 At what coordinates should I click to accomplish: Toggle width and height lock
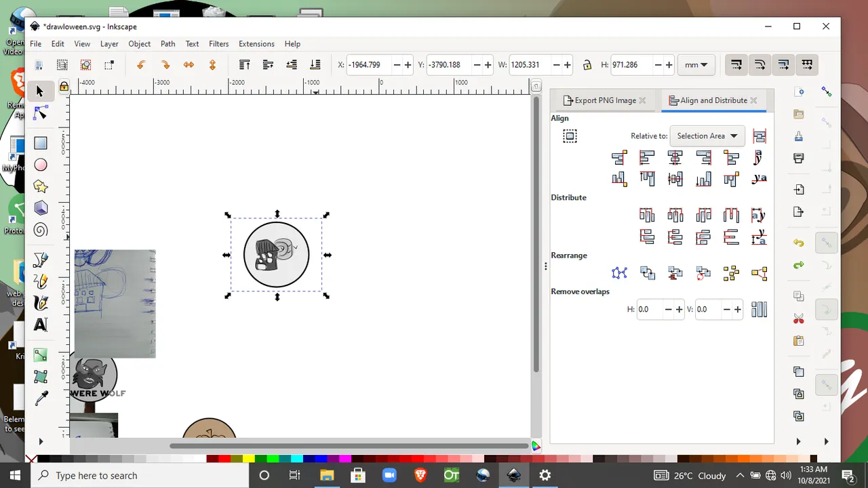(x=587, y=65)
